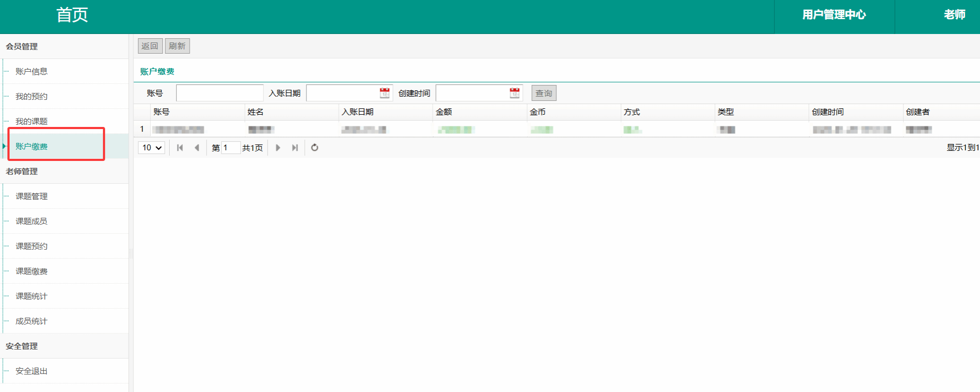Go to previous page arrow
The width and height of the screenshot is (980, 392).
click(197, 148)
